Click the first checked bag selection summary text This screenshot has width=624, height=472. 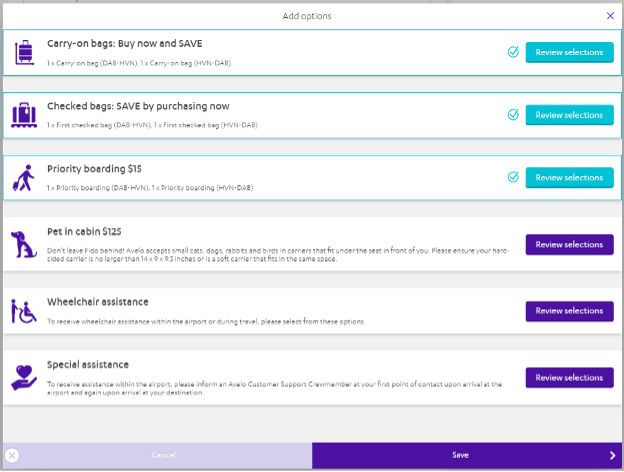click(x=152, y=125)
